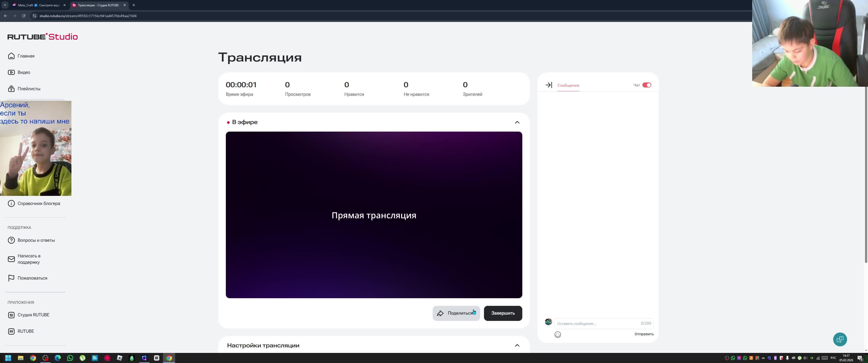This screenshot has width=868, height=363.
Task: Open WhatsApp from the Windows taskbar
Action: tap(70, 358)
